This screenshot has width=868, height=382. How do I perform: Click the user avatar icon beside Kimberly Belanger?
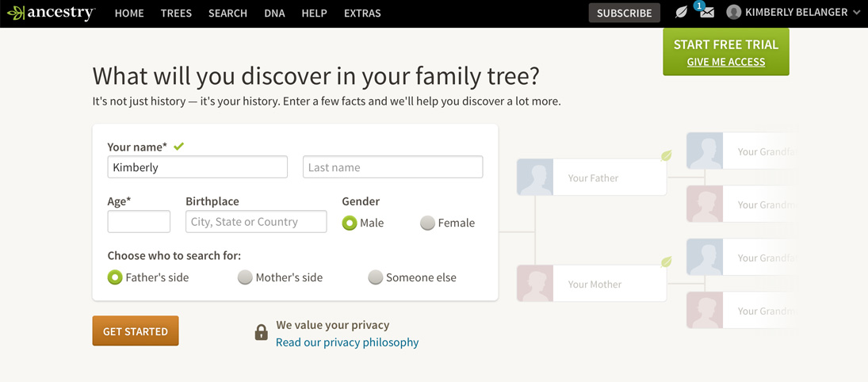[x=734, y=13]
